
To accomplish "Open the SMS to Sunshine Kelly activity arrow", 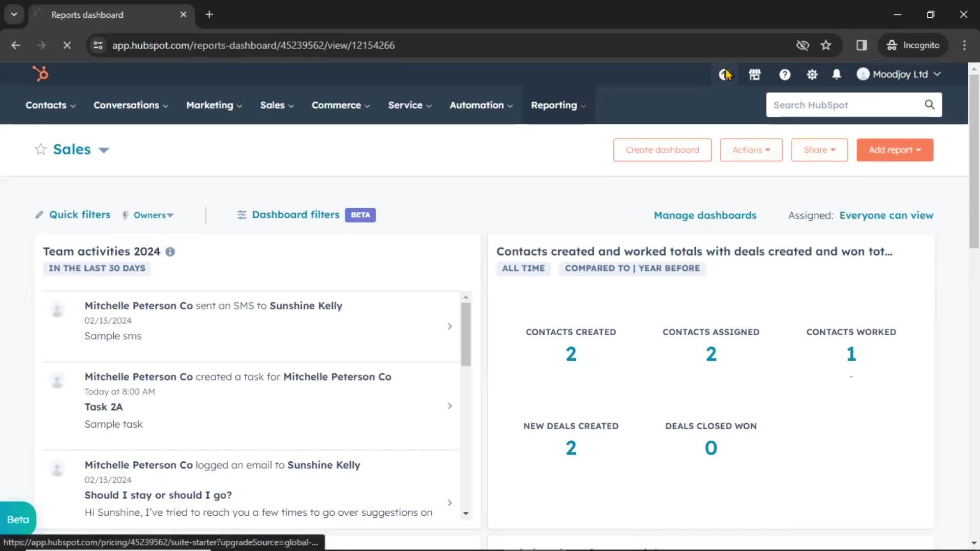I will 449,326.
